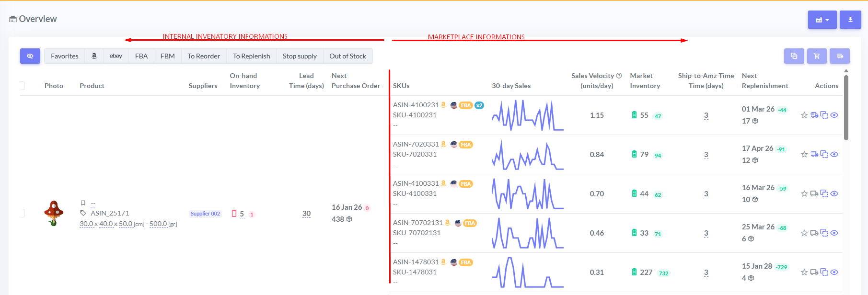Toggle the crossed-eye hidden items button
The height and width of the screenshot is (295, 868).
click(x=30, y=56)
